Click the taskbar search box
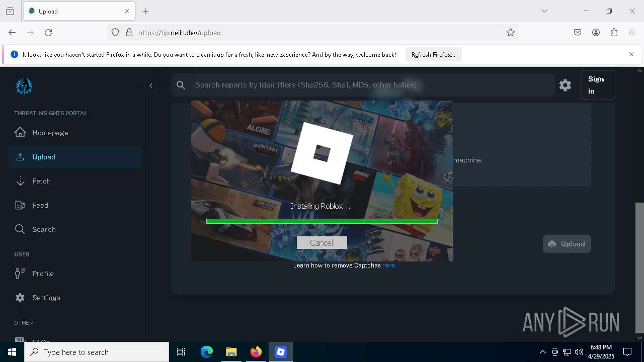644x362 pixels. pyautogui.click(x=97, y=352)
